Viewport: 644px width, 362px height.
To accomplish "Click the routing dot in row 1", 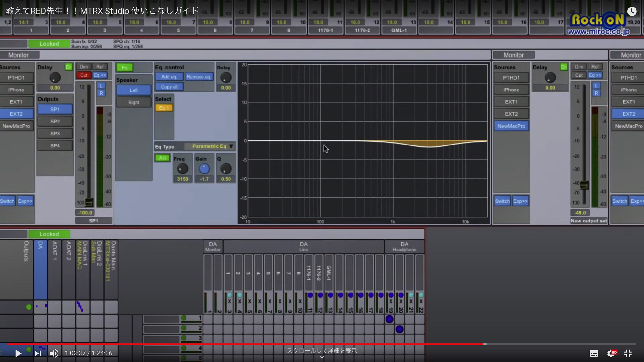I will click(x=389, y=319).
